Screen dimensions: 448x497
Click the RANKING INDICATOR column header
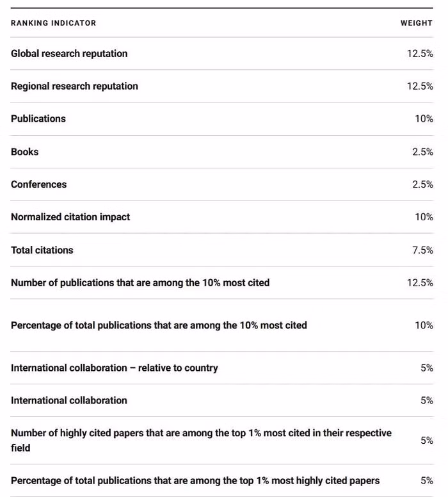point(53,23)
